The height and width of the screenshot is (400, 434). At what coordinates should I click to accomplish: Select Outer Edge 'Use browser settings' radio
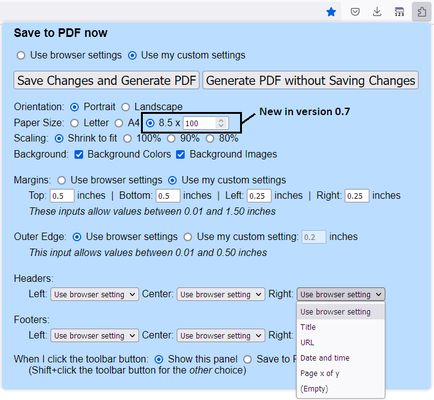point(77,237)
